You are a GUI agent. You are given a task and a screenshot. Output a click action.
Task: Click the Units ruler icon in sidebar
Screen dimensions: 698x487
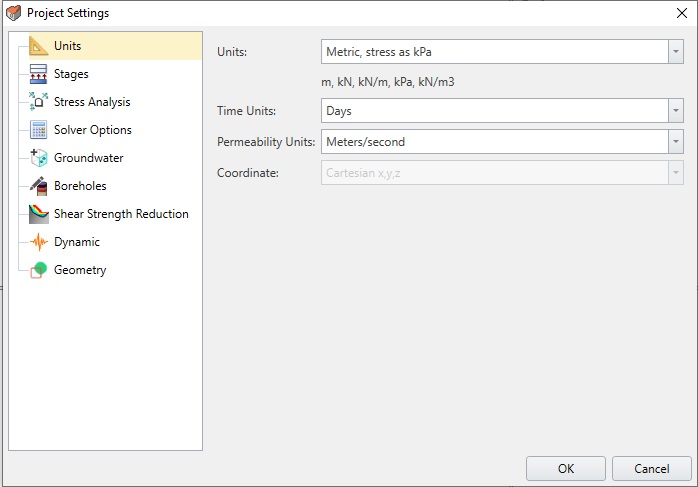pos(39,46)
